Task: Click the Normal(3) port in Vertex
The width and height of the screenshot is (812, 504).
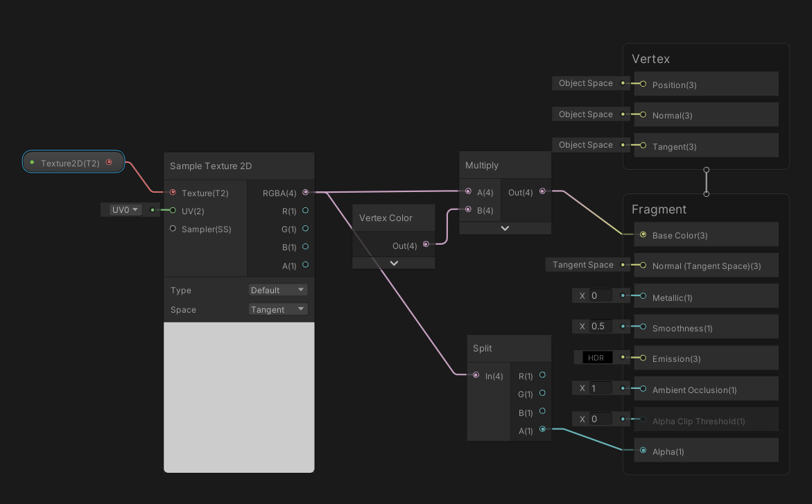Action: 643,115
